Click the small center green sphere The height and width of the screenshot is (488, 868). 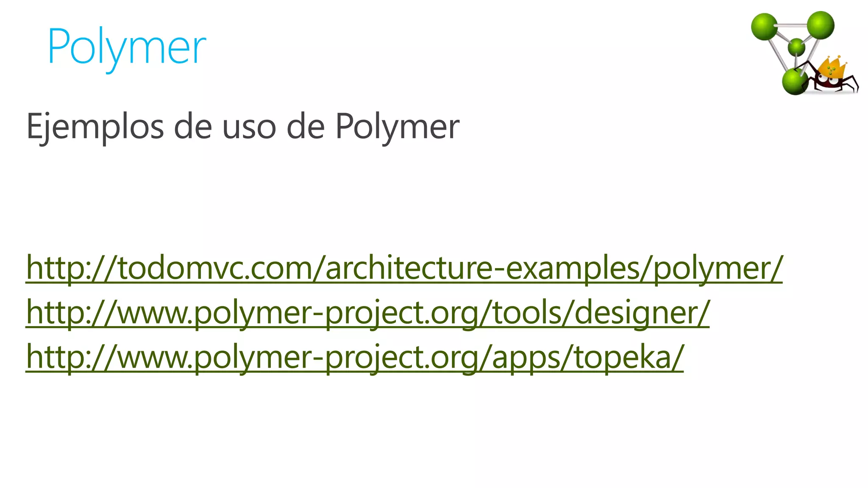[796, 47]
